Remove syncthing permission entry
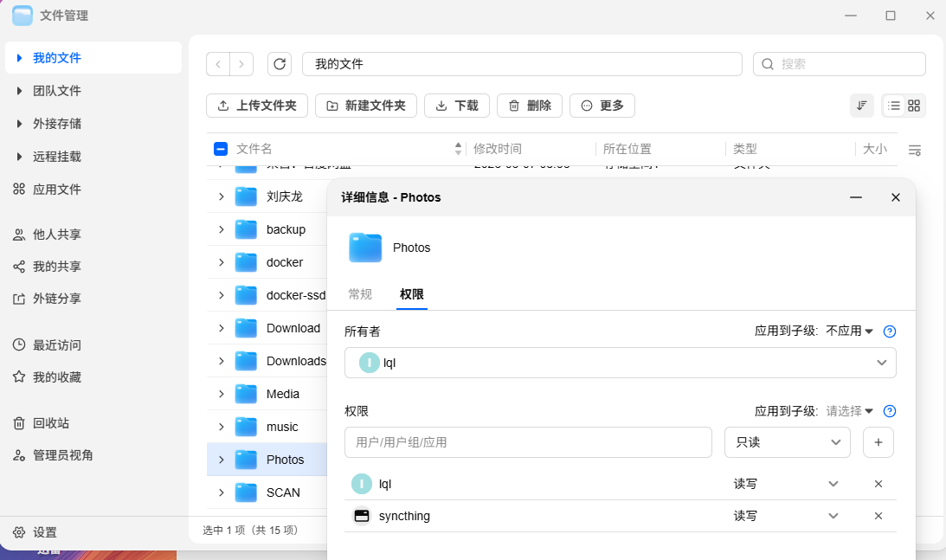This screenshot has height=560, width=946. coord(878,516)
